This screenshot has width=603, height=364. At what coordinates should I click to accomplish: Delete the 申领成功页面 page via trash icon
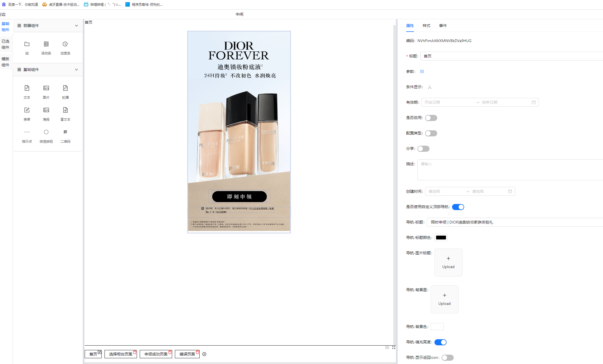click(x=170, y=352)
